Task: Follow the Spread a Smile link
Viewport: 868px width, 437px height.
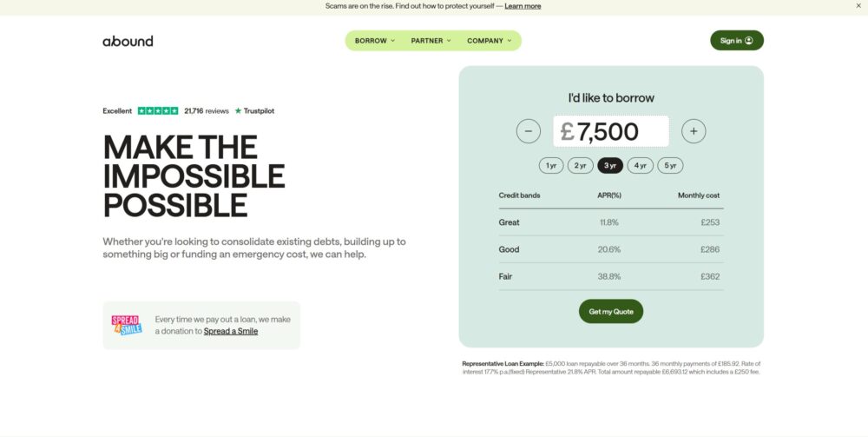Action: (x=231, y=331)
